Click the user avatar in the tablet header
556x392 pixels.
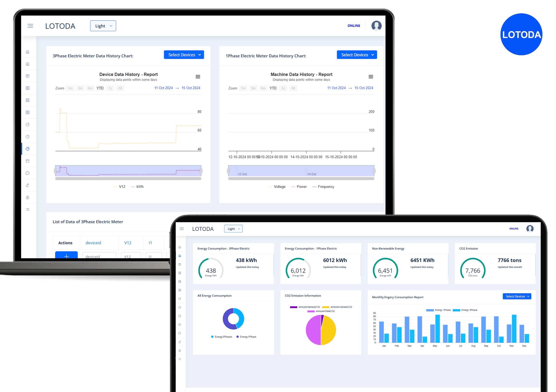click(530, 229)
